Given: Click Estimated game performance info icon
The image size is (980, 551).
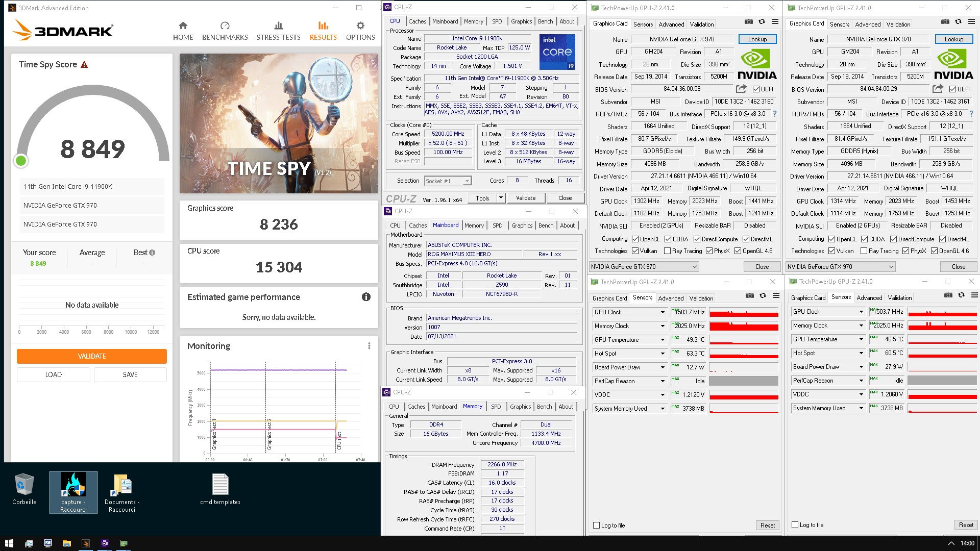Looking at the screenshot, I should pos(366,297).
